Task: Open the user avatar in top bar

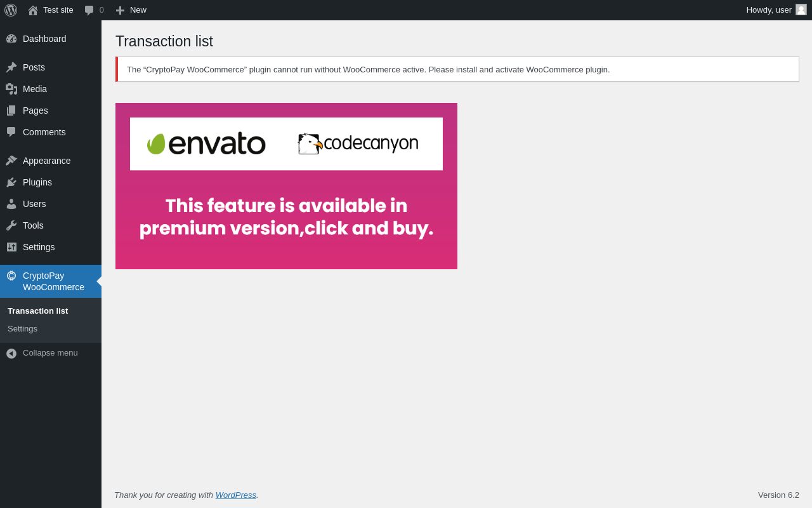Action: [x=801, y=10]
